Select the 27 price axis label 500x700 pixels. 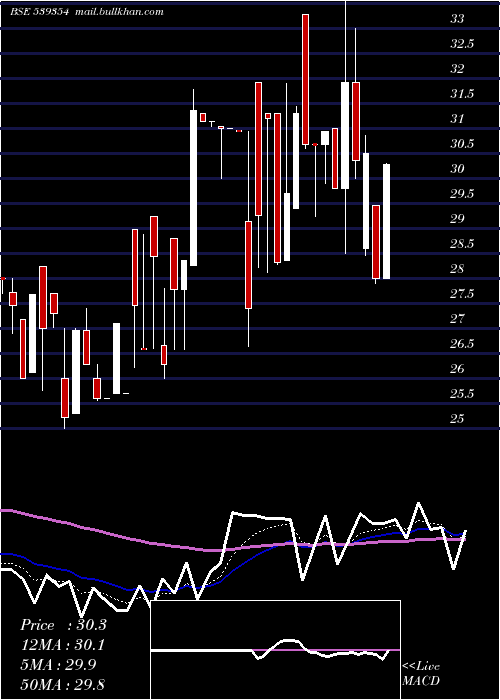tap(458, 319)
